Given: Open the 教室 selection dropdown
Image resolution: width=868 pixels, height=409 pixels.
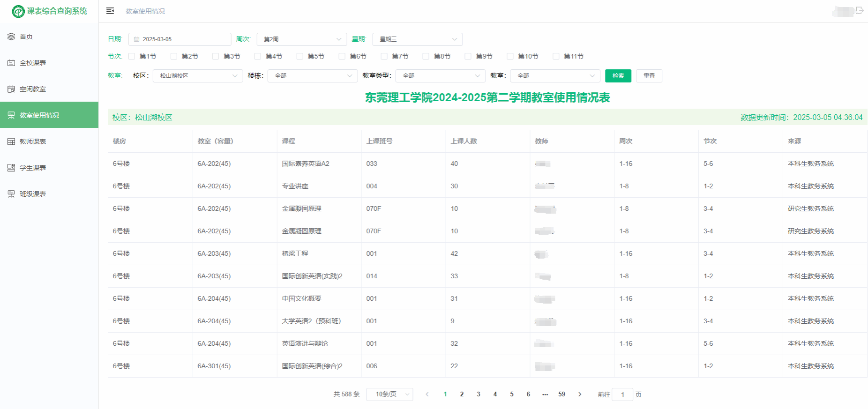Looking at the screenshot, I should tap(555, 76).
